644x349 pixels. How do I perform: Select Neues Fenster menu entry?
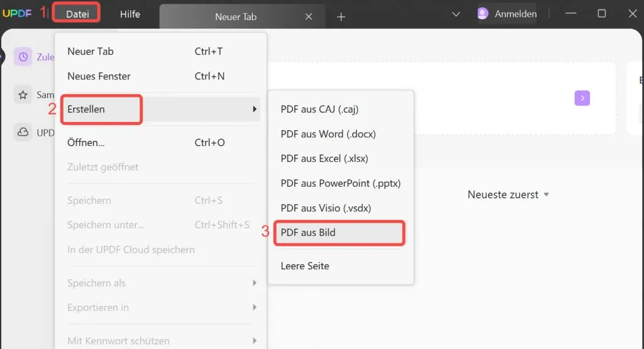[99, 76]
